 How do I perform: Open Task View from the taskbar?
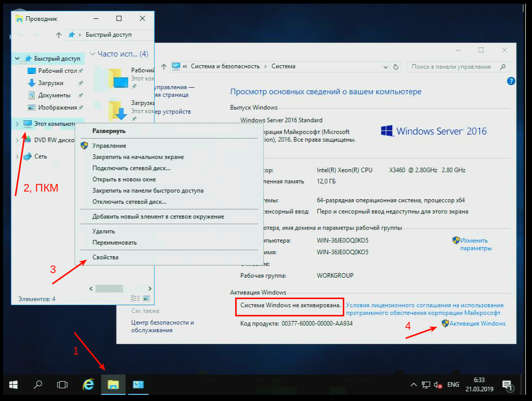[62, 385]
